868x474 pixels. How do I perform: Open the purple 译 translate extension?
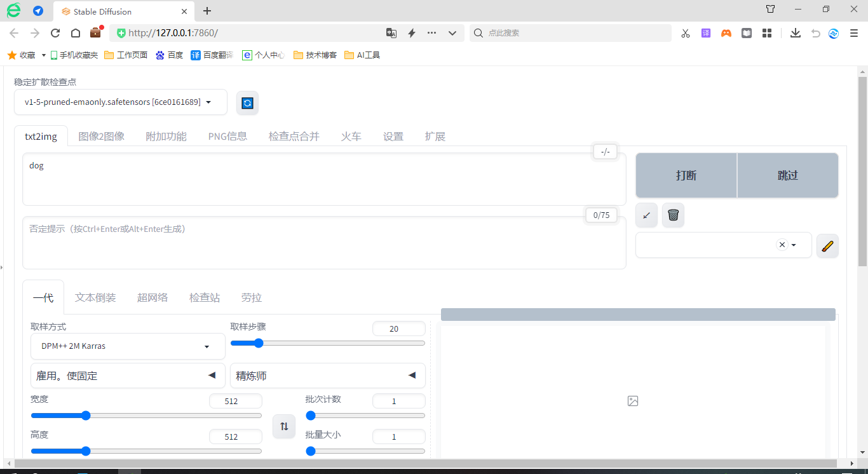coord(706,33)
